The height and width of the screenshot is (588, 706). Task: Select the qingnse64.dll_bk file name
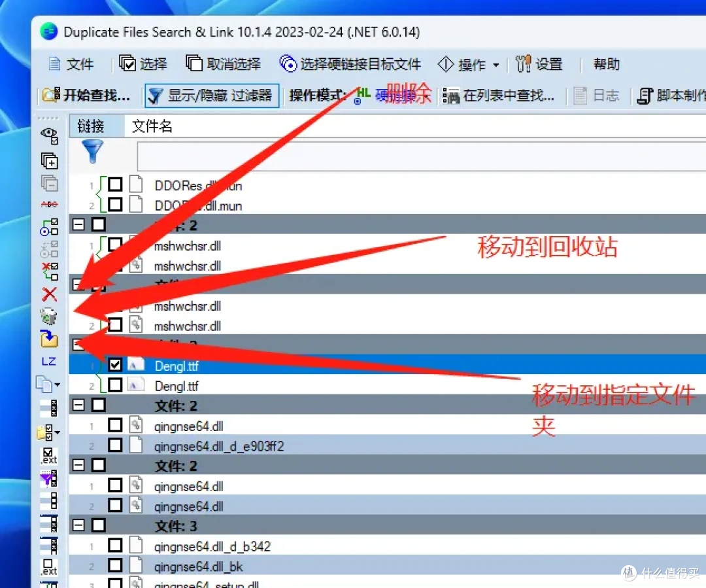click(198, 566)
